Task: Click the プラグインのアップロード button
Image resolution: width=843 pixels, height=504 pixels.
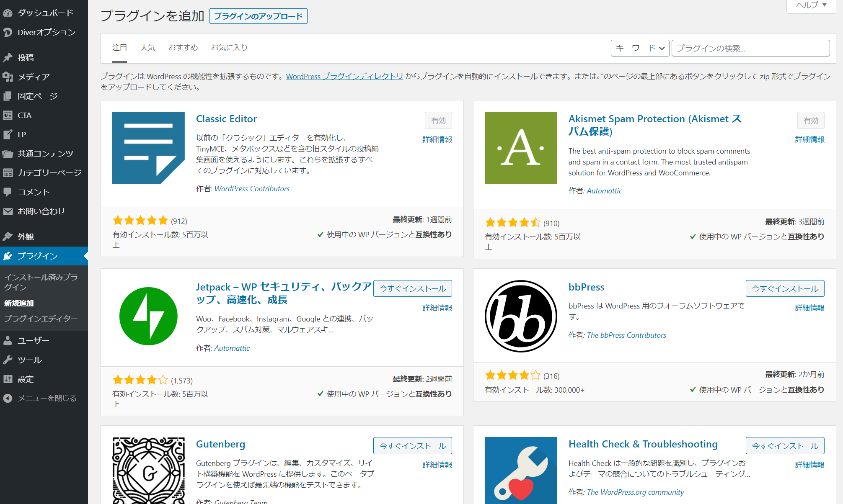Action: coord(259,16)
